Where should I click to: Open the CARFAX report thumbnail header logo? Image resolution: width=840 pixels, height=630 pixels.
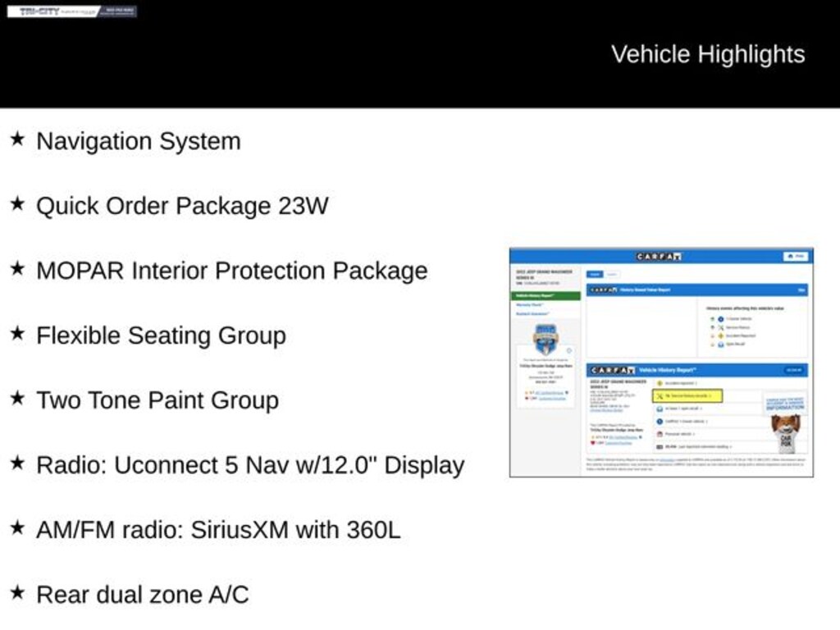(x=660, y=257)
